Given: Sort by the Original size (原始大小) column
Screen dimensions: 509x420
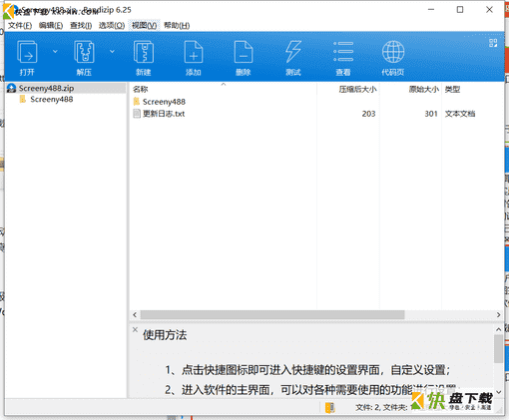Looking at the screenshot, I should point(424,89).
